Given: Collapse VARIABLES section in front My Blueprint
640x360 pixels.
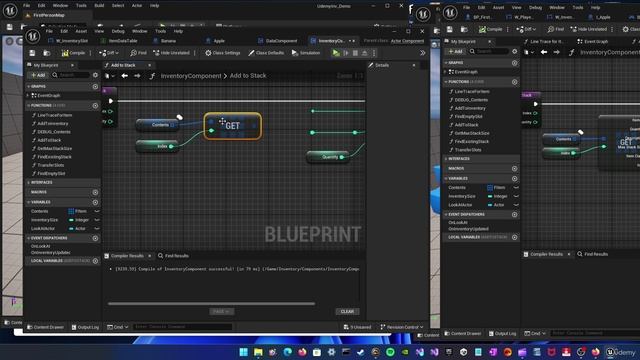Looking at the screenshot, I should [29, 202].
